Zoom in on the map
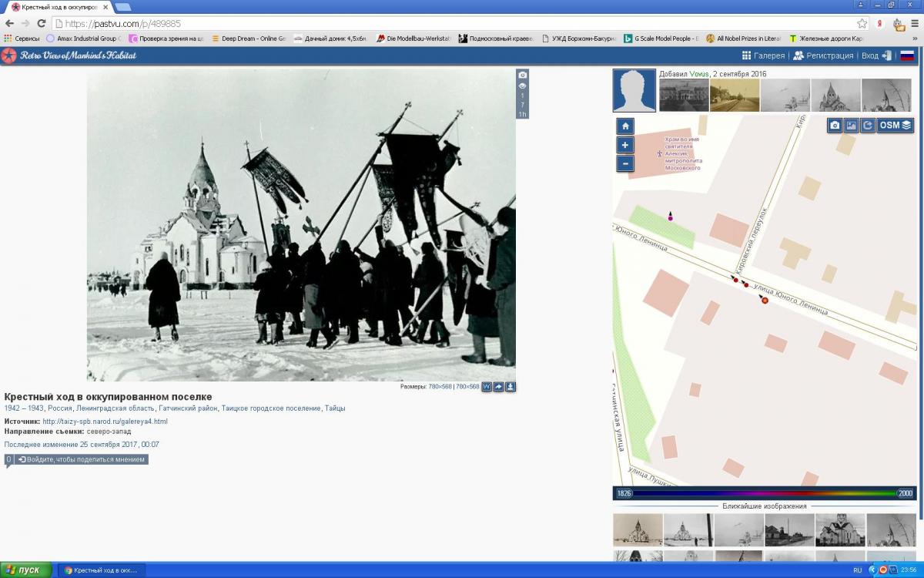The height and width of the screenshot is (578, 924). [x=625, y=145]
